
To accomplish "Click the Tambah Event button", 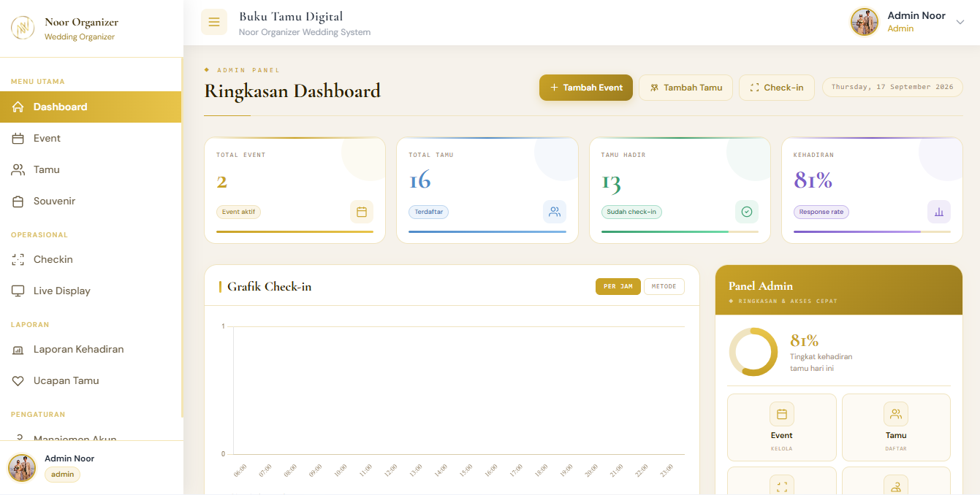I will (x=586, y=88).
